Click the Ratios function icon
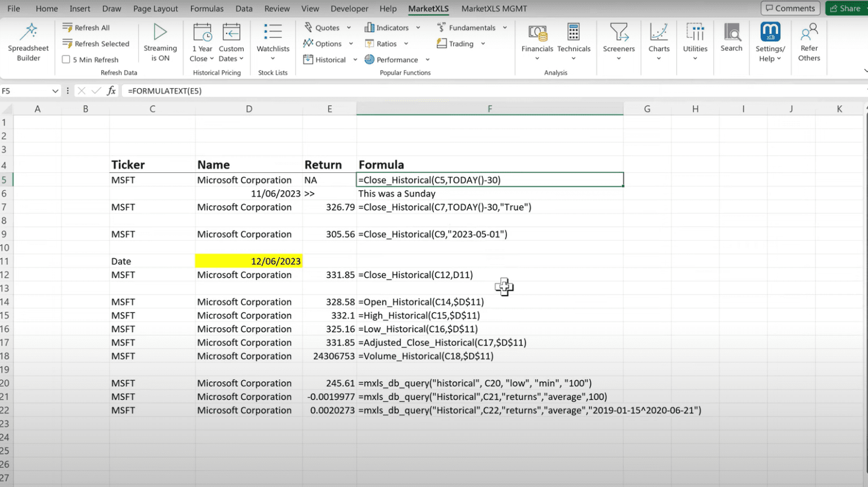 [369, 44]
